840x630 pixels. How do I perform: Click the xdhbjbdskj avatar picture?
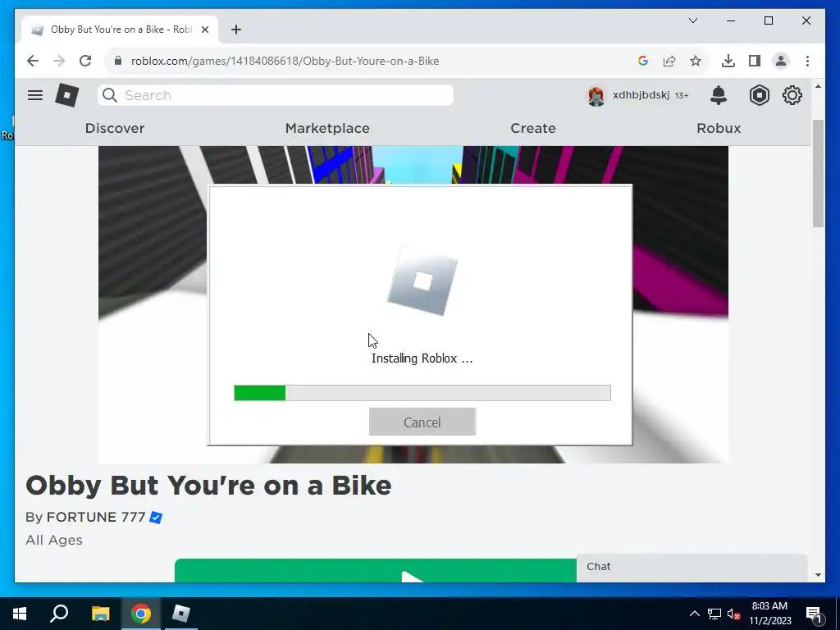click(x=596, y=96)
